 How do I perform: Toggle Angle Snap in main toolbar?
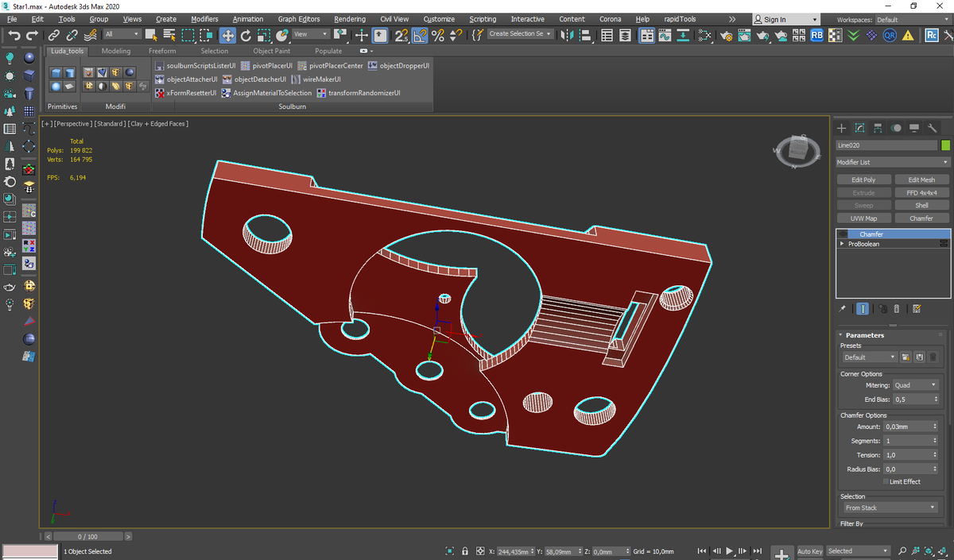[x=420, y=35]
